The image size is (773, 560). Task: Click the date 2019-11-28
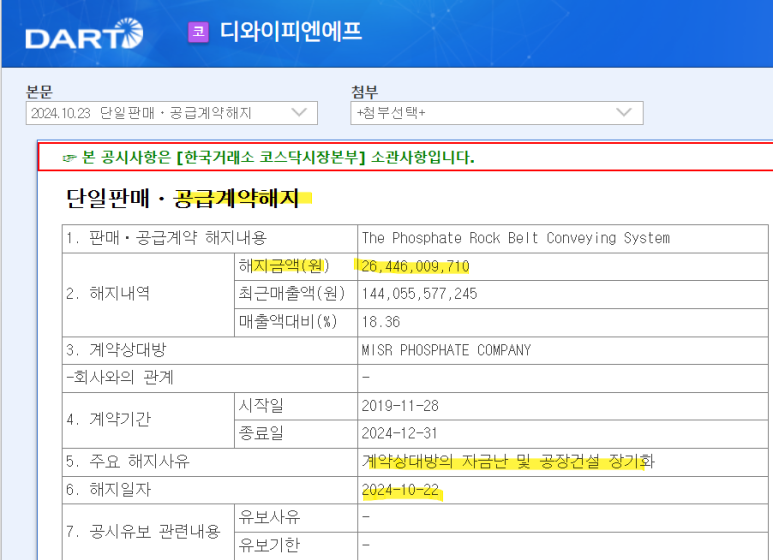[400, 406]
